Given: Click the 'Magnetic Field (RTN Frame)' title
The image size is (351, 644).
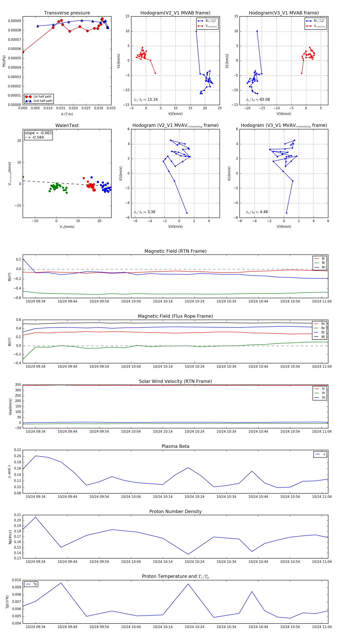Looking at the screenshot, I should click(x=175, y=251).
